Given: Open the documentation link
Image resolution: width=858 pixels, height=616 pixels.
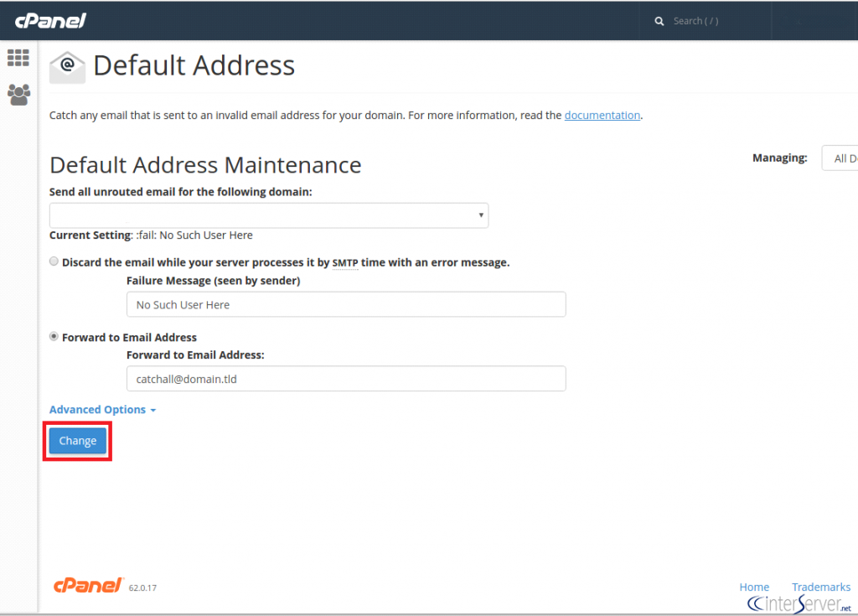Looking at the screenshot, I should point(602,115).
